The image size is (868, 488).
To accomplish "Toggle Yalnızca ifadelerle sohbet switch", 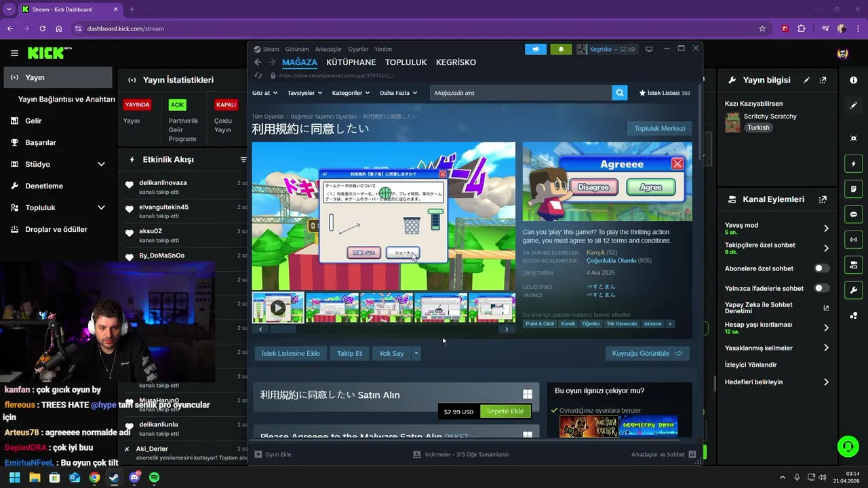I will [x=822, y=288].
